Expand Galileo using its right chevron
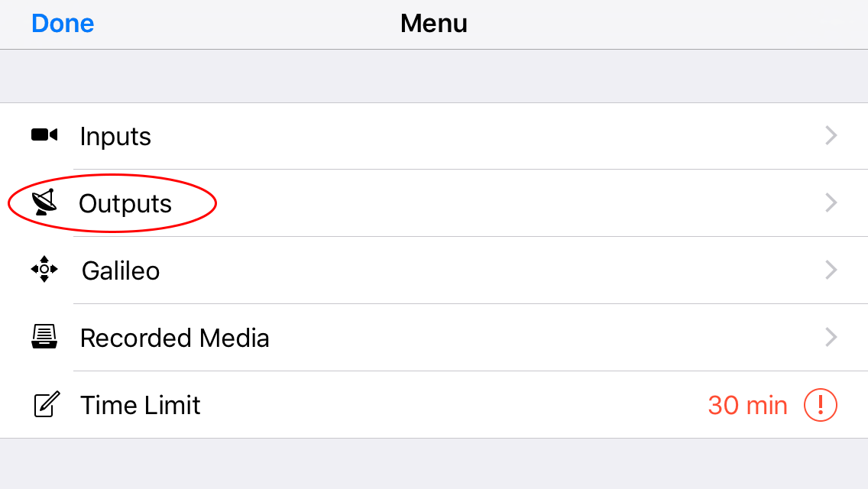Image resolution: width=868 pixels, height=489 pixels. pos(831,270)
